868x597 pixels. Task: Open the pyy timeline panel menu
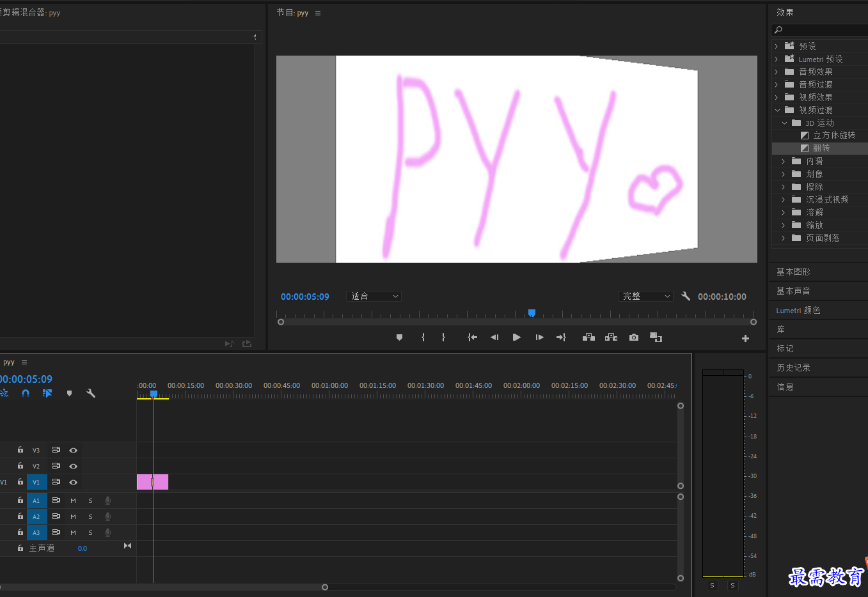pos(24,362)
